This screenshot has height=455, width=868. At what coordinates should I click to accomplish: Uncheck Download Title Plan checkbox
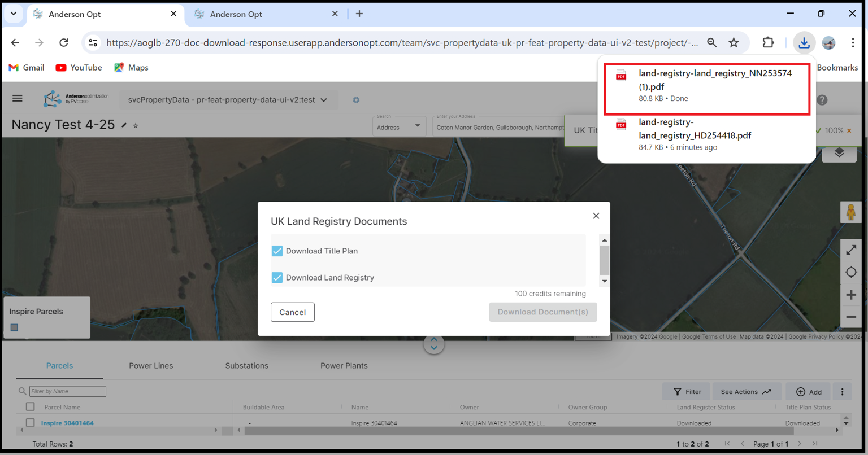[277, 251]
